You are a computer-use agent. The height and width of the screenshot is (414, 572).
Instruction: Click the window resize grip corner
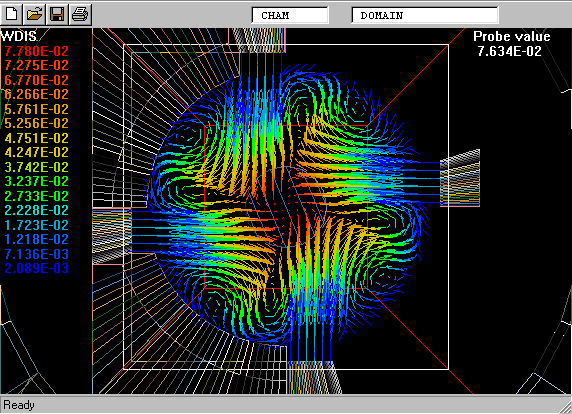(565, 406)
